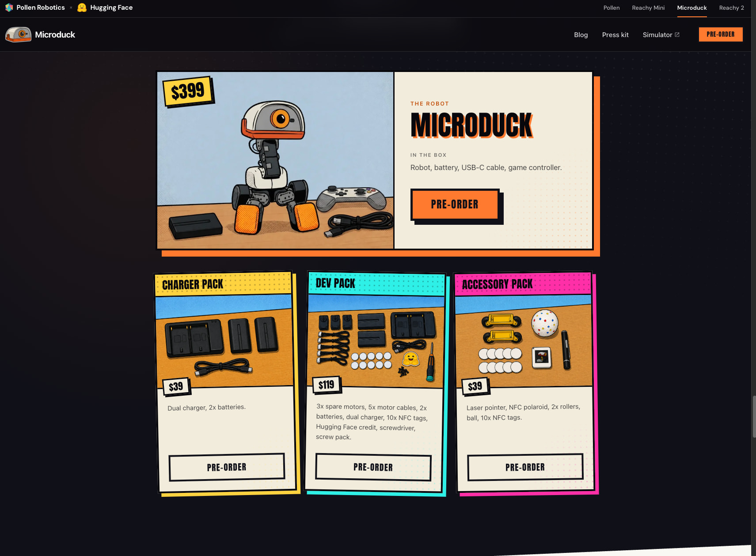Switch to the Reachy 2 tab
Viewport: 756px width, 556px height.
(x=731, y=8)
